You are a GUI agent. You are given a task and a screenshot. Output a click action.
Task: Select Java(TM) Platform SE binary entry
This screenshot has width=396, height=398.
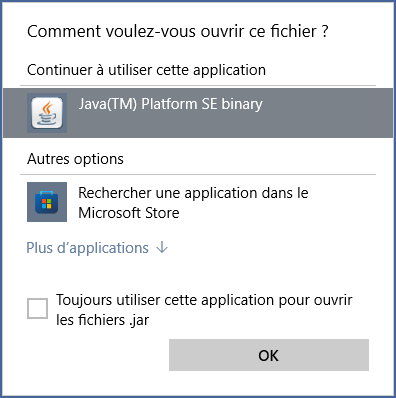click(198, 113)
